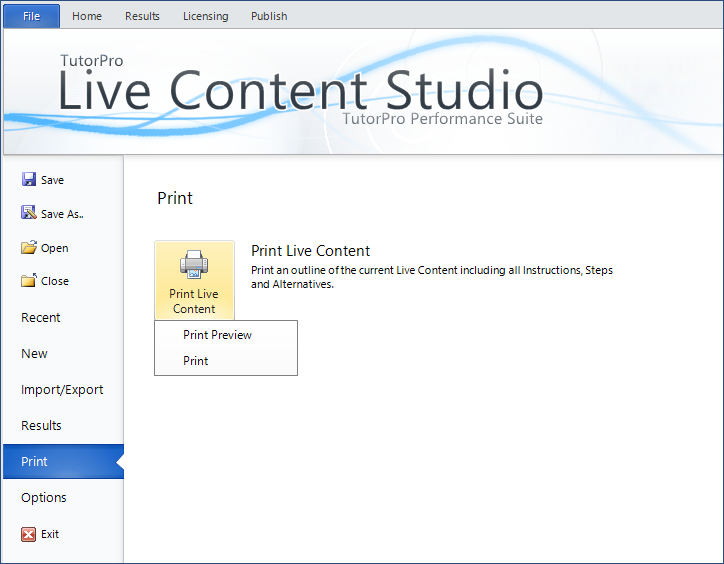Screen dimensions: 724x564
Task: Select Recent in the sidebar
Action: click(x=41, y=318)
